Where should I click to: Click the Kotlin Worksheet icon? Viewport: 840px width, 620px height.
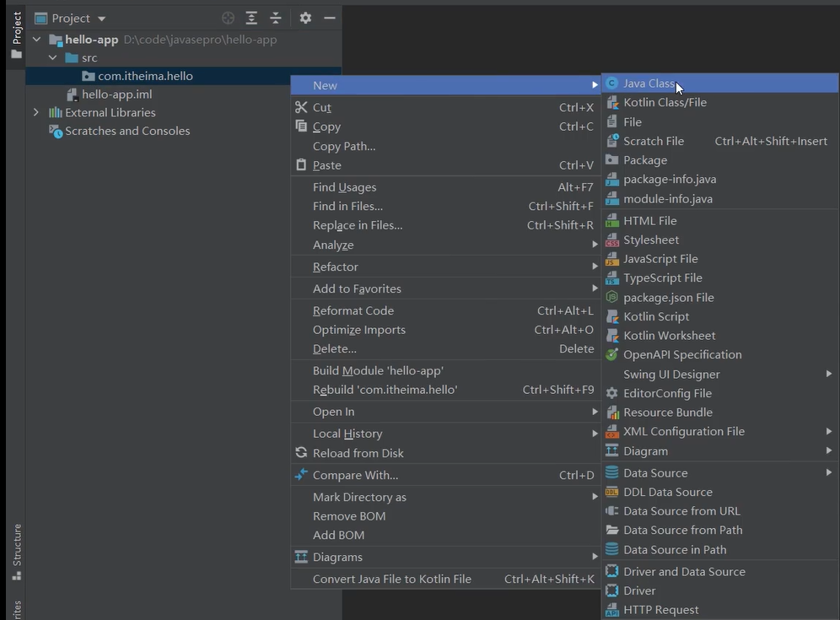(x=611, y=336)
